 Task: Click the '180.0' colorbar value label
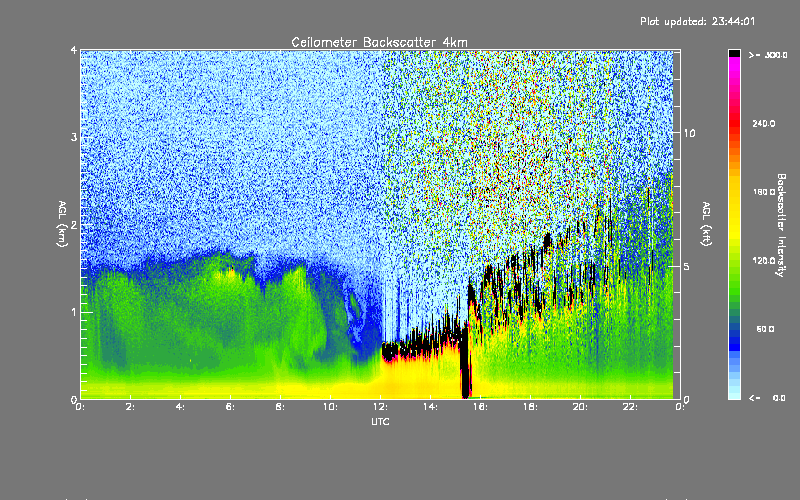[x=764, y=192]
